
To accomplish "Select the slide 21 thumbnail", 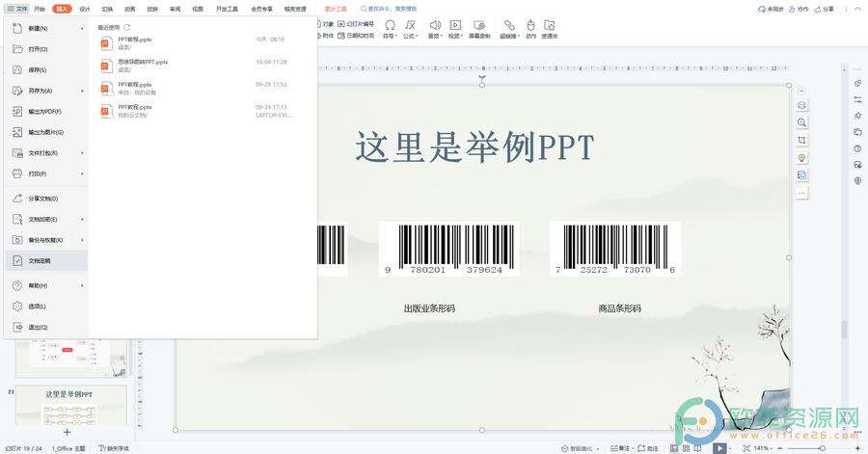I will pyautogui.click(x=70, y=406).
